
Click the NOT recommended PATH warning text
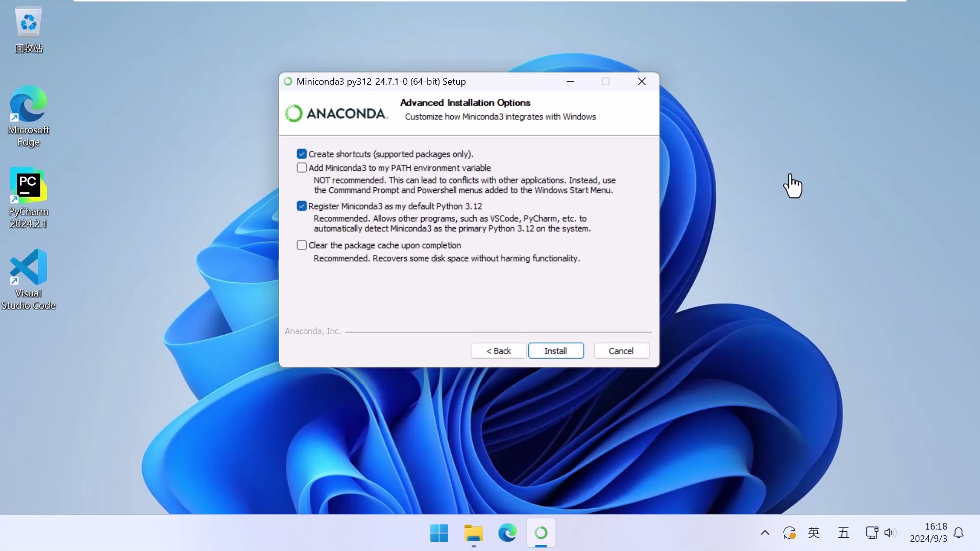click(x=464, y=185)
